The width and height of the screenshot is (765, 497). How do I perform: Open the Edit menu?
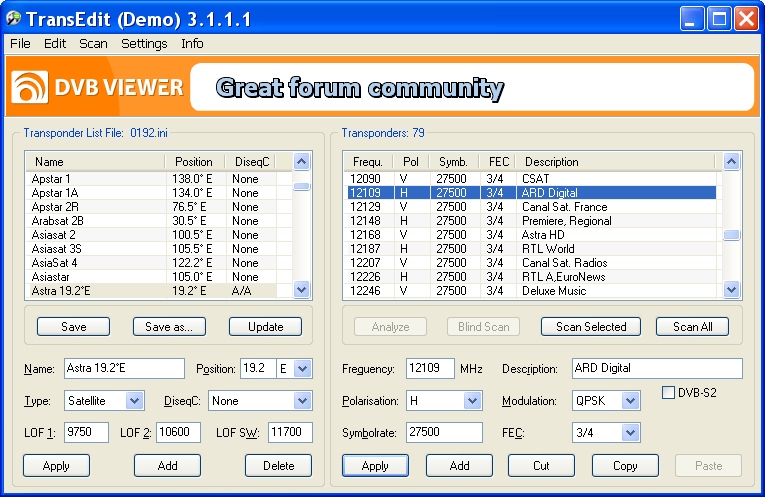point(55,43)
